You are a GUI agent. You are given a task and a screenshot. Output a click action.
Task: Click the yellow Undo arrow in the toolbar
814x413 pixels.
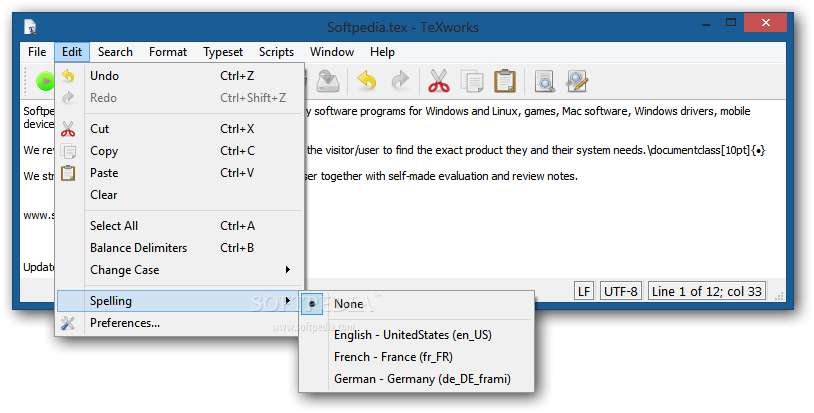pos(367,81)
